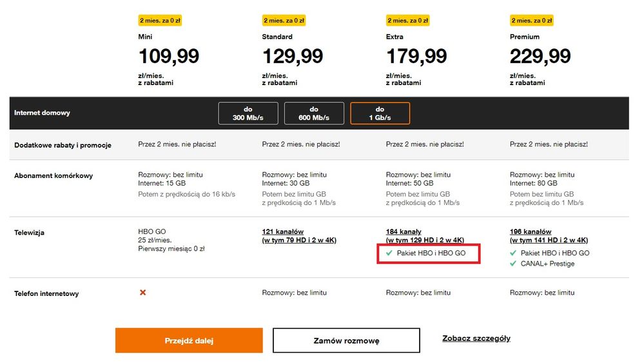Select the do 1 Gb/s speed option
This screenshot has width=644, height=363.
pyautogui.click(x=380, y=113)
